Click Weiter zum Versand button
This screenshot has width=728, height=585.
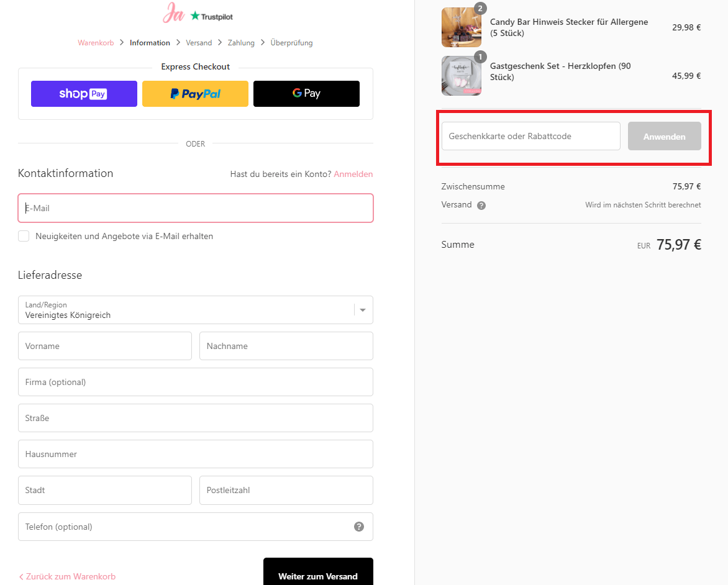point(318,572)
